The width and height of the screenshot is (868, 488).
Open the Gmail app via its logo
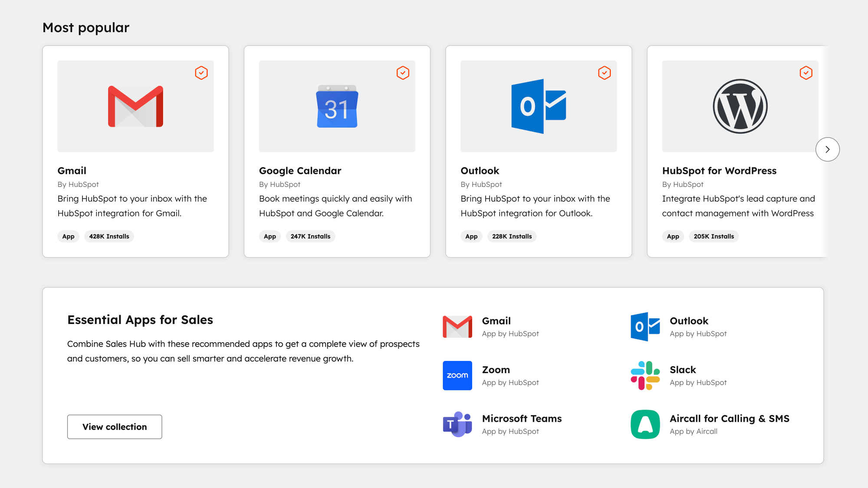coord(135,106)
